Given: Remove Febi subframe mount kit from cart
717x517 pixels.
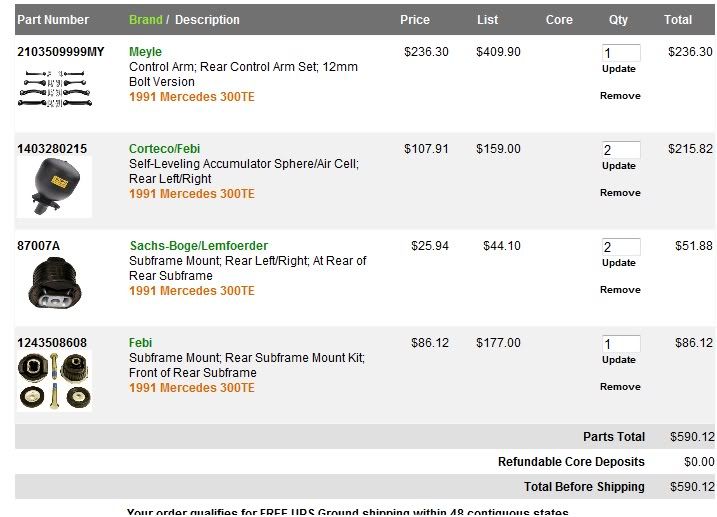Looking at the screenshot, I should [620, 387].
